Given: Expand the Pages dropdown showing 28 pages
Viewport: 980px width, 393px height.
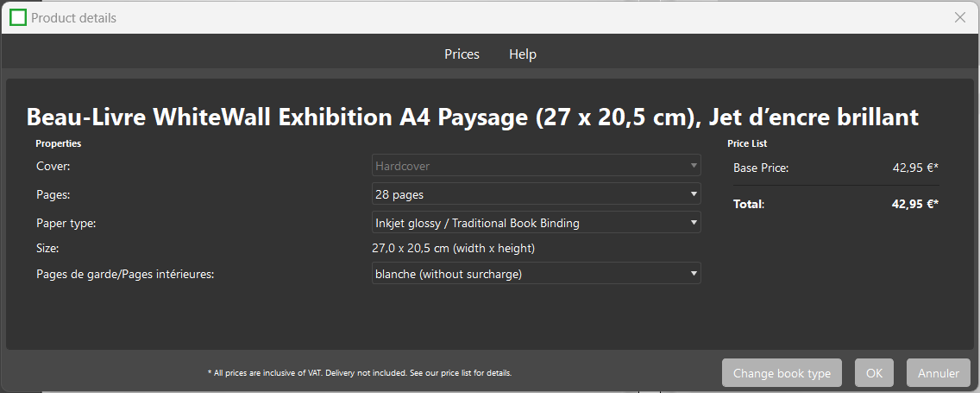Looking at the screenshot, I should [537, 194].
